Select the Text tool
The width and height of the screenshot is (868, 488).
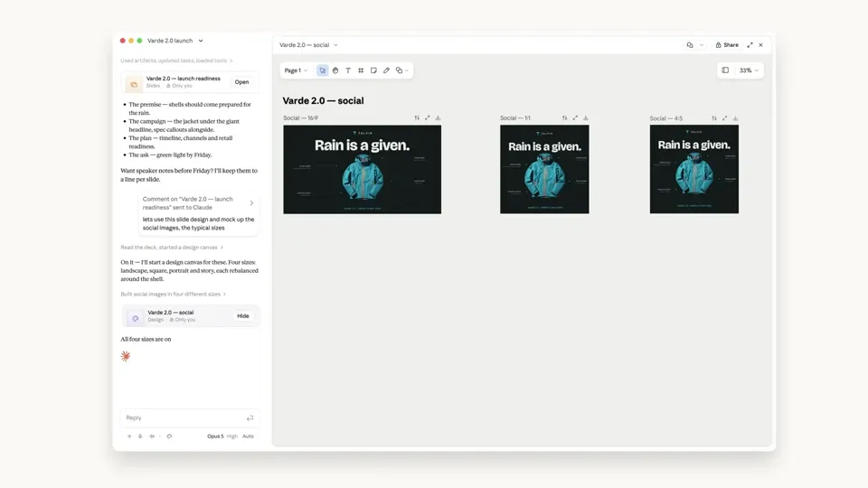point(348,70)
